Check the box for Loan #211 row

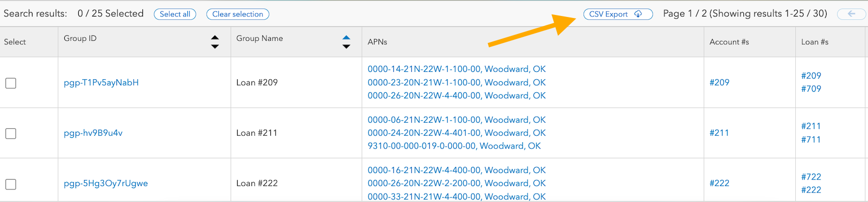point(11,133)
